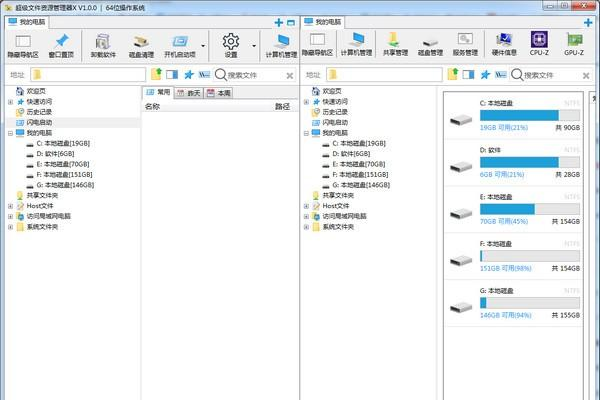Open 设置 gear icon

pyautogui.click(x=231, y=46)
